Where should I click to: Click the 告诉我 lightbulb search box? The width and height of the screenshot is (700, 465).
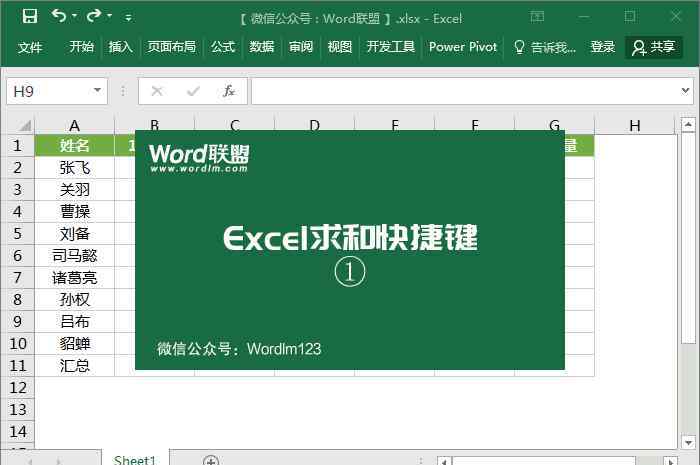pos(545,47)
